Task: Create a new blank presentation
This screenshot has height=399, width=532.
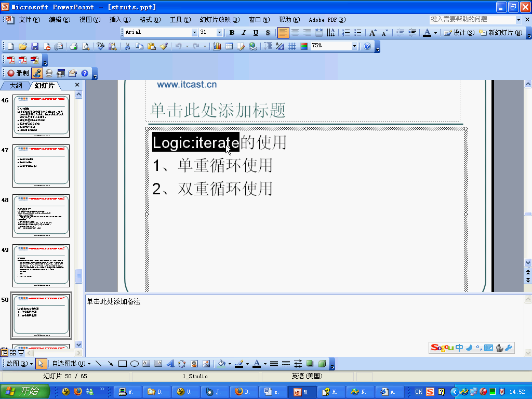Action: point(10,46)
